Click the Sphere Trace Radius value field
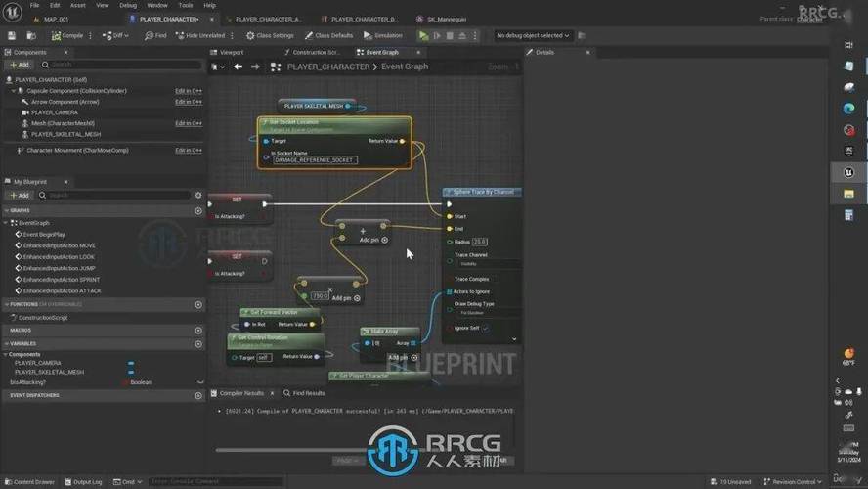The height and width of the screenshot is (489, 868). [x=479, y=242]
